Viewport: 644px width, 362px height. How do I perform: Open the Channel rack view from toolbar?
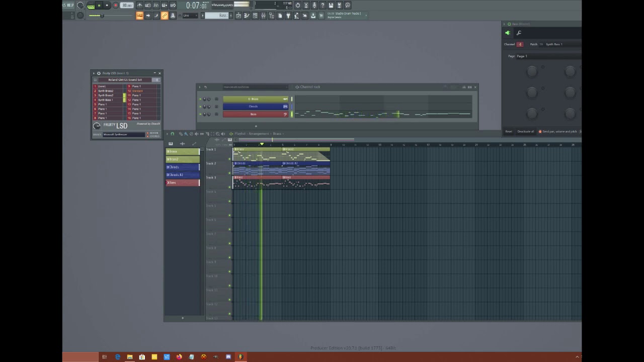[255, 16]
